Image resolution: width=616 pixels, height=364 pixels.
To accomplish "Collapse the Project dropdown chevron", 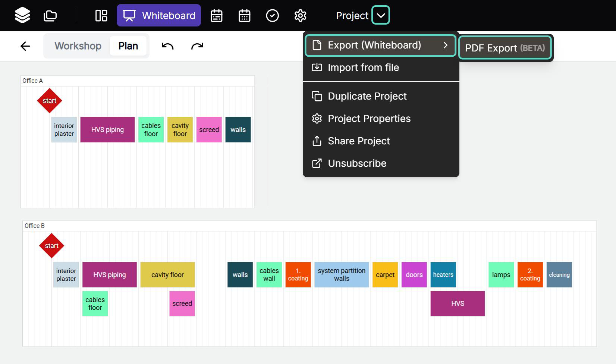I will (381, 16).
